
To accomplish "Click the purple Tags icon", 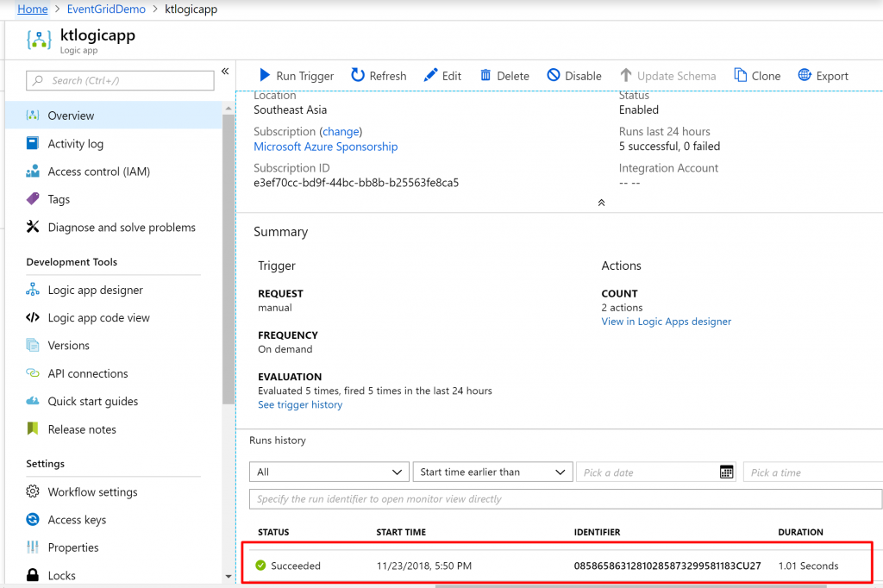I will pyautogui.click(x=33, y=199).
